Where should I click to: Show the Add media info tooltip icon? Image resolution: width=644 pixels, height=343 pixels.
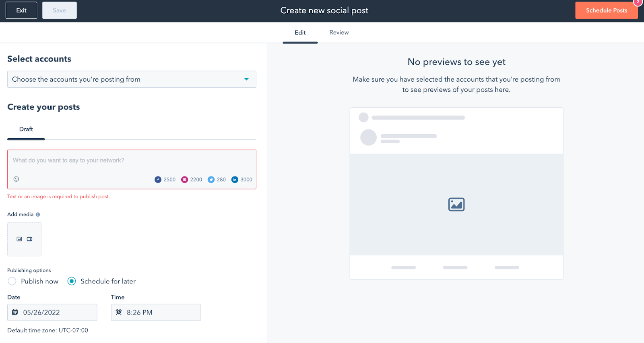tap(38, 215)
